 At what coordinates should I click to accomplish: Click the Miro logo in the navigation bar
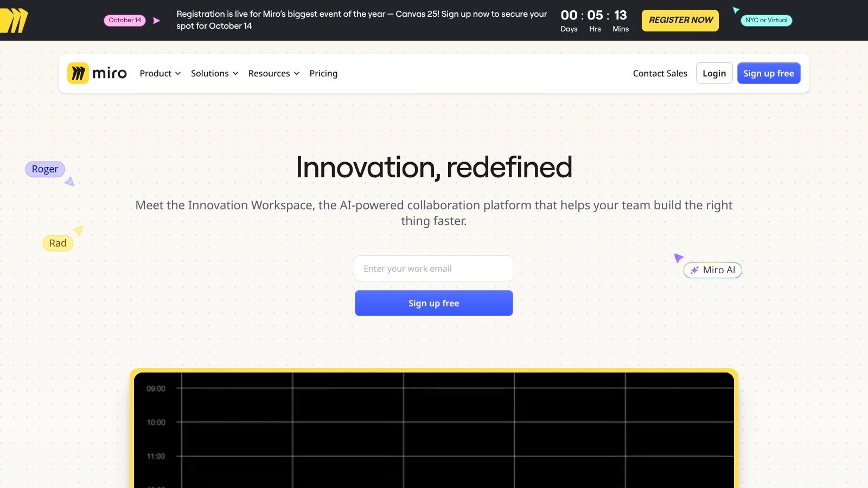97,73
